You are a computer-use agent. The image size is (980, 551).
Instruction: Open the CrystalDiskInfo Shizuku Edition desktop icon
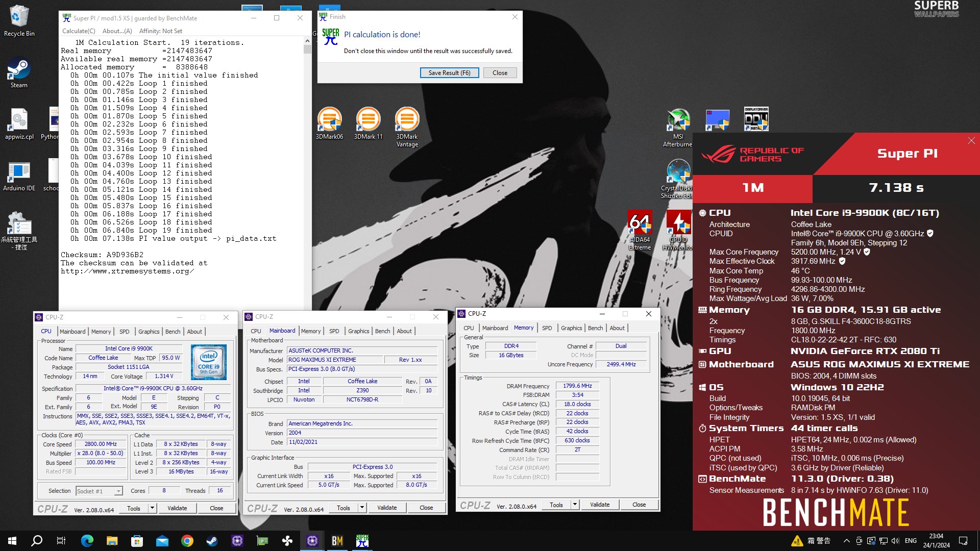point(678,179)
